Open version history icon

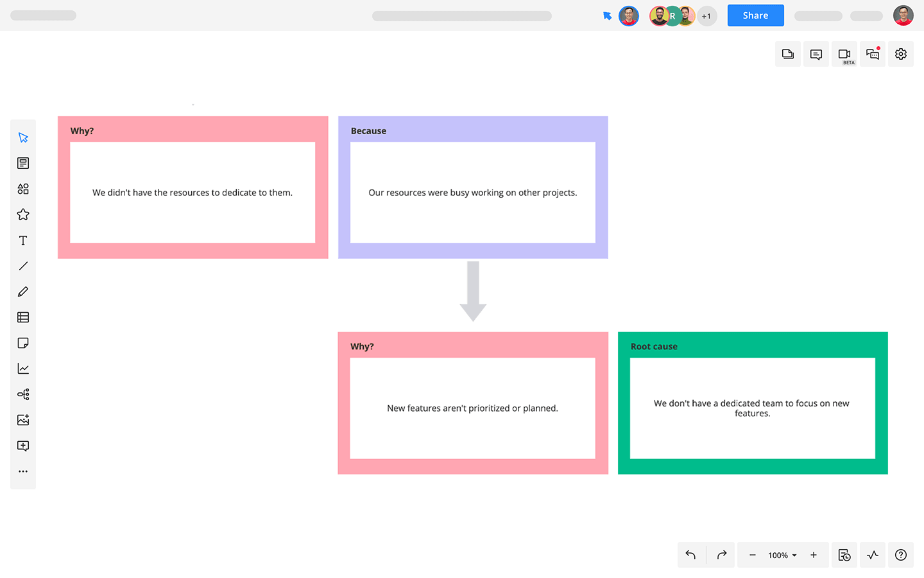coord(844,555)
